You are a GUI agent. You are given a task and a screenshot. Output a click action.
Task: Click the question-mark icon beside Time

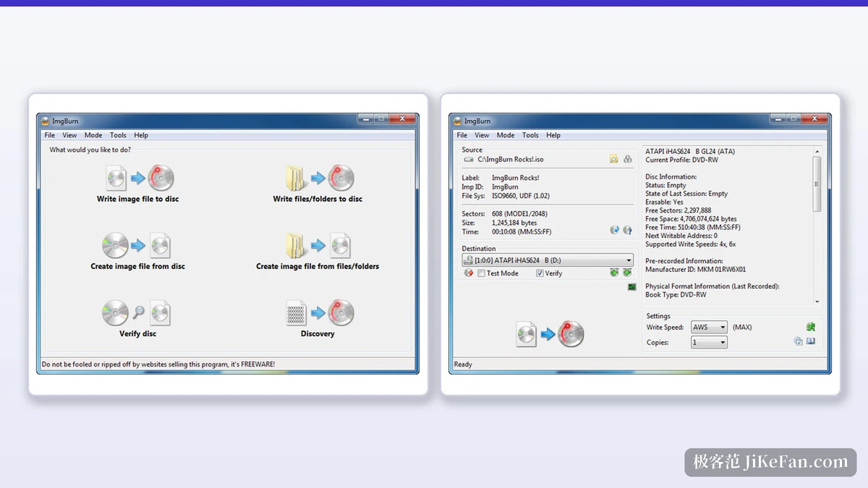pyautogui.click(x=627, y=231)
